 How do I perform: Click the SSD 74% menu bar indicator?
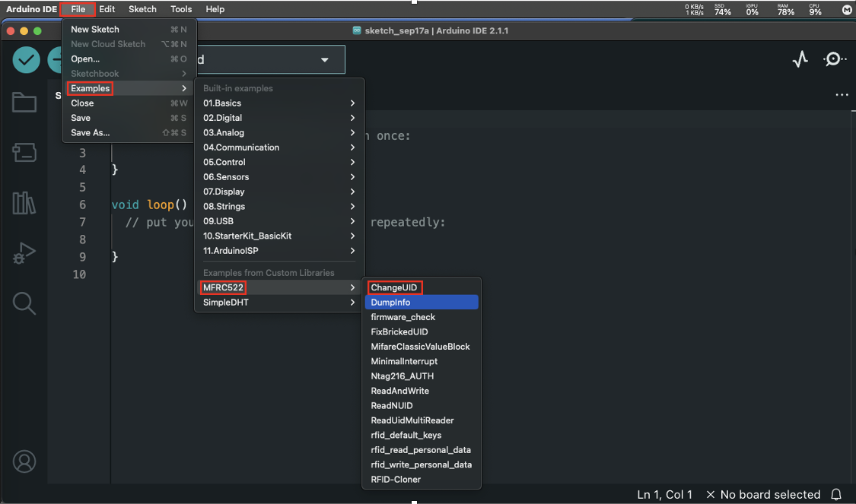point(722,9)
